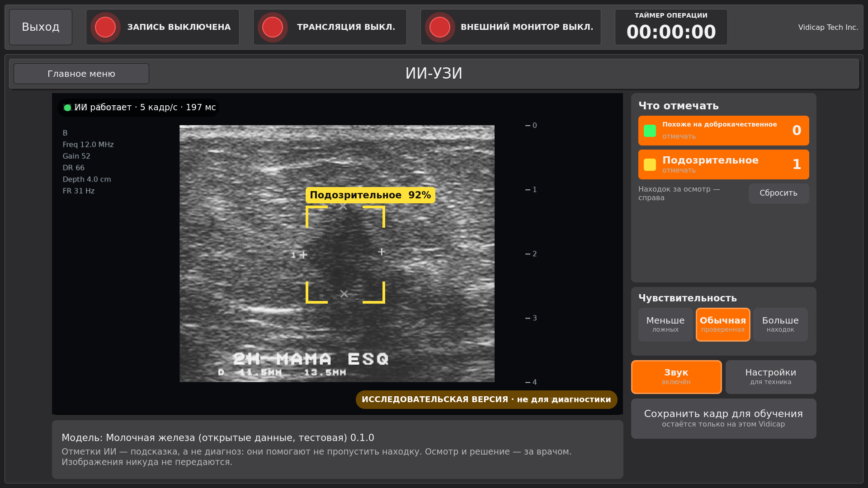Toggle the 'Похоже на доброкачественное' marking
This screenshot has height=488, width=868.
click(x=723, y=131)
